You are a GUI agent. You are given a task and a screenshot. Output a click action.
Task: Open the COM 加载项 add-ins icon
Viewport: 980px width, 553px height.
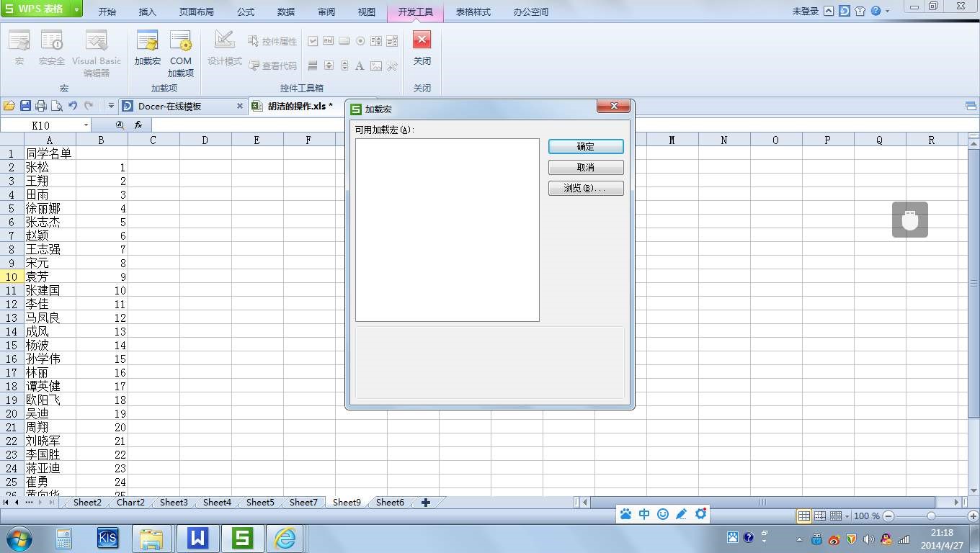pos(180,53)
